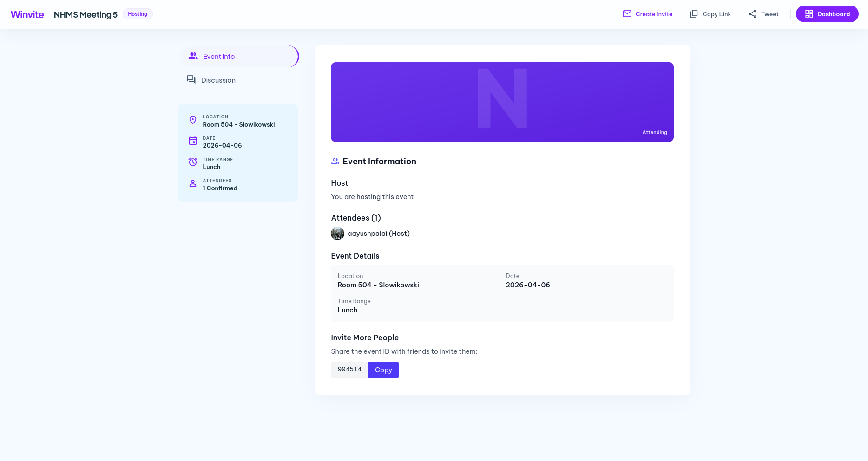Click the Winvite logo
The width and height of the screenshot is (868, 461).
coord(27,14)
